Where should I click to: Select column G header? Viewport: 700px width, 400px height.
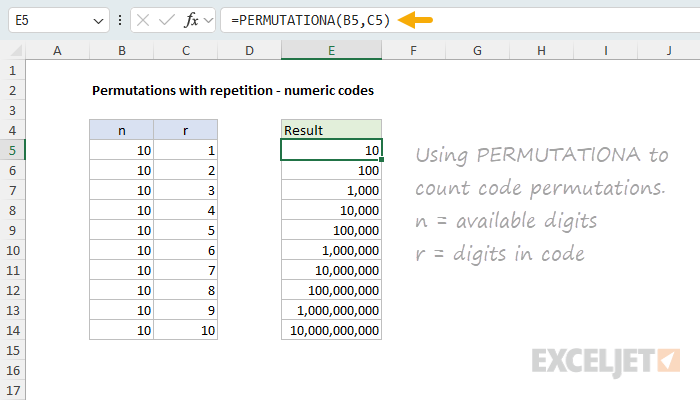tap(477, 50)
